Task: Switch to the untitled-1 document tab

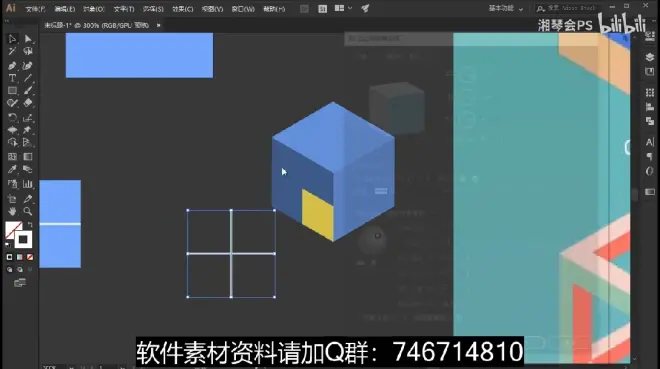Action: (96, 25)
